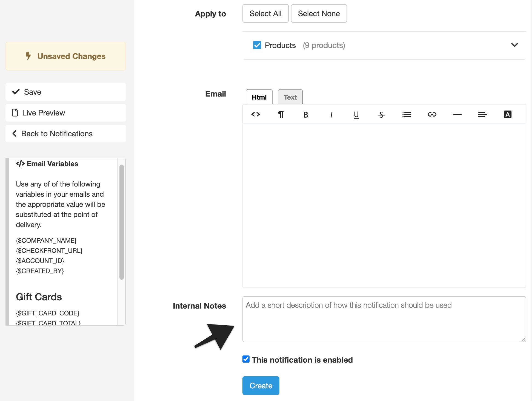Insert a list using the list icon
Viewport: 532px width, 401px height.
[407, 114]
